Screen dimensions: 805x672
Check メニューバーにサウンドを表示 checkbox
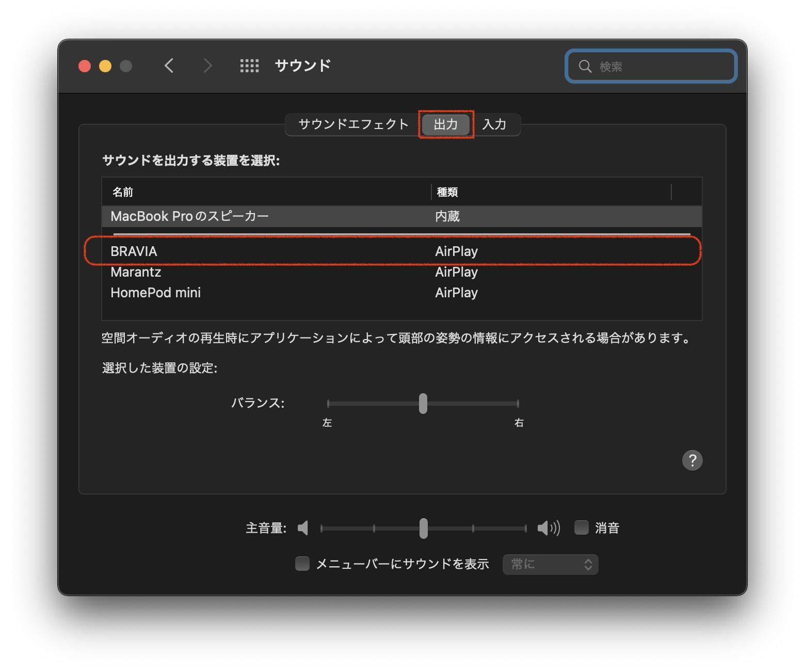point(302,564)
